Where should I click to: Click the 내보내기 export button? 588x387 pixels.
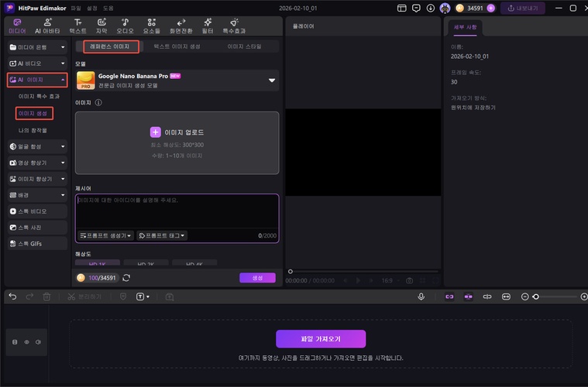[522, 8]
